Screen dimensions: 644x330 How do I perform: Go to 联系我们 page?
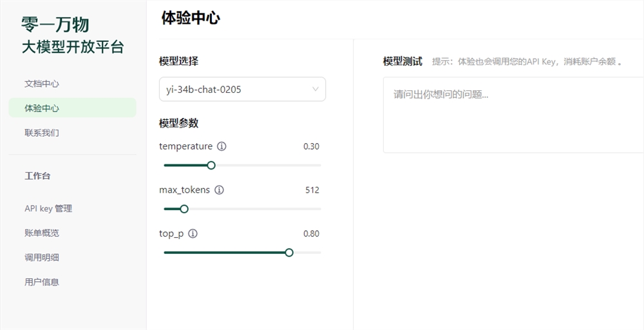coord(42,133)
